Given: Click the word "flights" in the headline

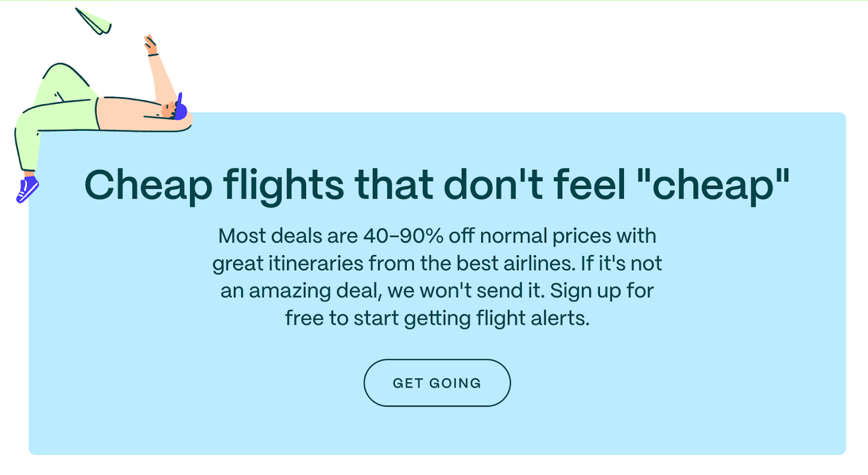Looking at the screenshot, I should coord(283,185).
